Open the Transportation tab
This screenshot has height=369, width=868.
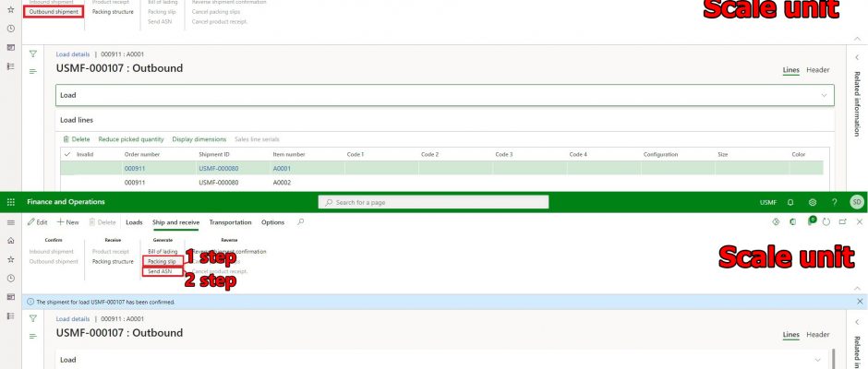tap(230, 222)
